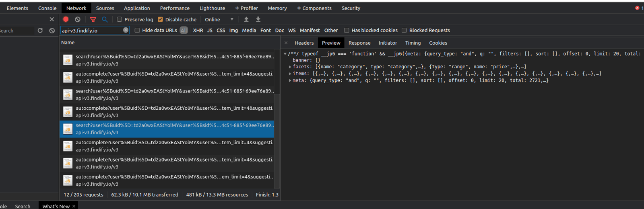Filter requests by Manifest
Image resolution: width=644 pixels, height=209 pixels.
point(310,30)
